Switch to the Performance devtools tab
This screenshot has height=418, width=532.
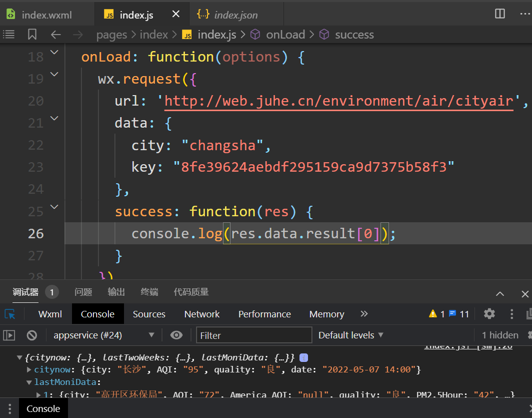tap(264, 314)
